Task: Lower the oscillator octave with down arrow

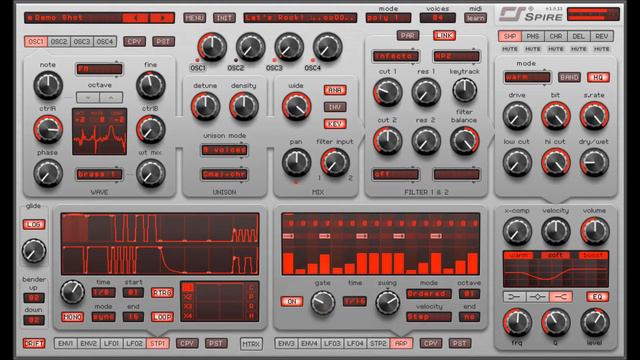Action: [88, 98]
